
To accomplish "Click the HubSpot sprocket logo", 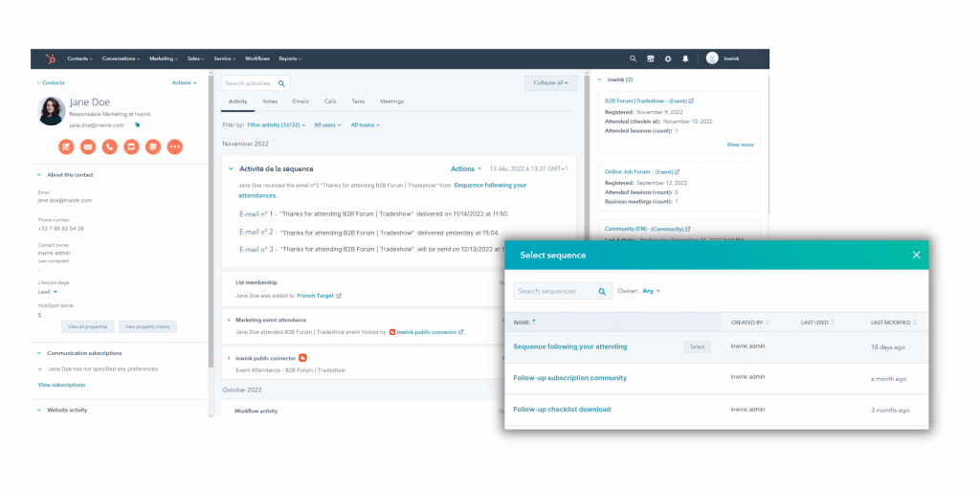I will (x=44, y=58).
